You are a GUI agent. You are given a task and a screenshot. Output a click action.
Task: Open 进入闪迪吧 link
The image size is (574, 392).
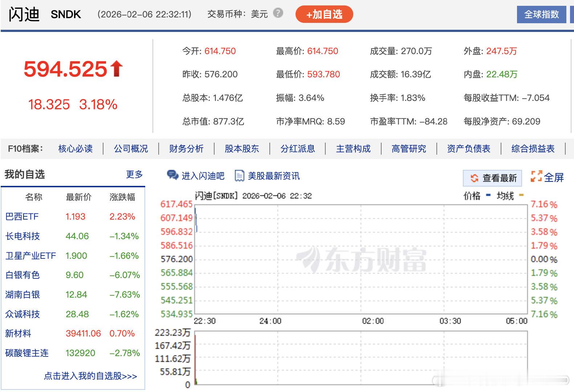pos(203,176)
